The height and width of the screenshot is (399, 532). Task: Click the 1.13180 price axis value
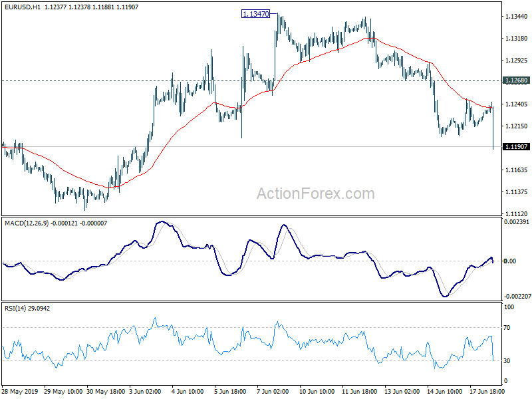coord(517,39)
